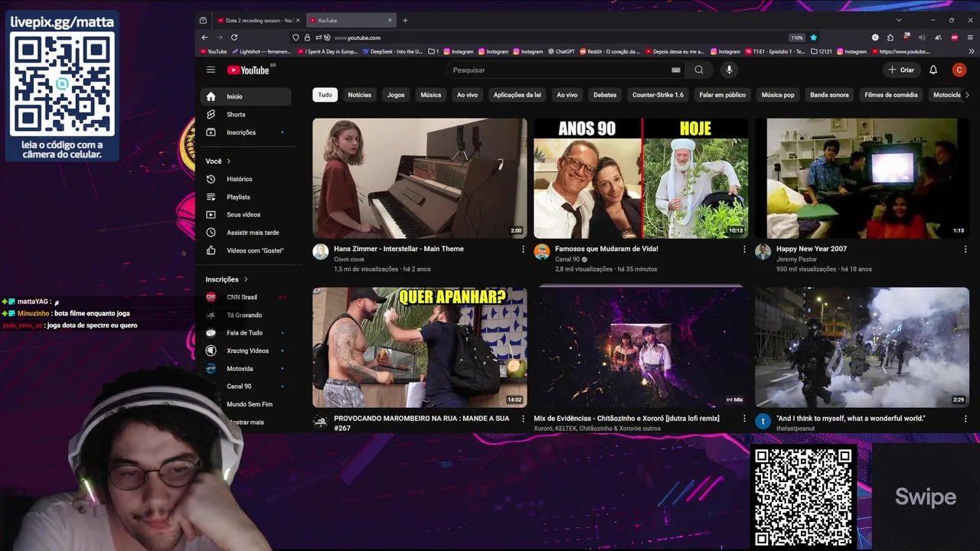Open the account avatar menu
Image resolution: width=980 pixels, height=551 pixels.
959,70
